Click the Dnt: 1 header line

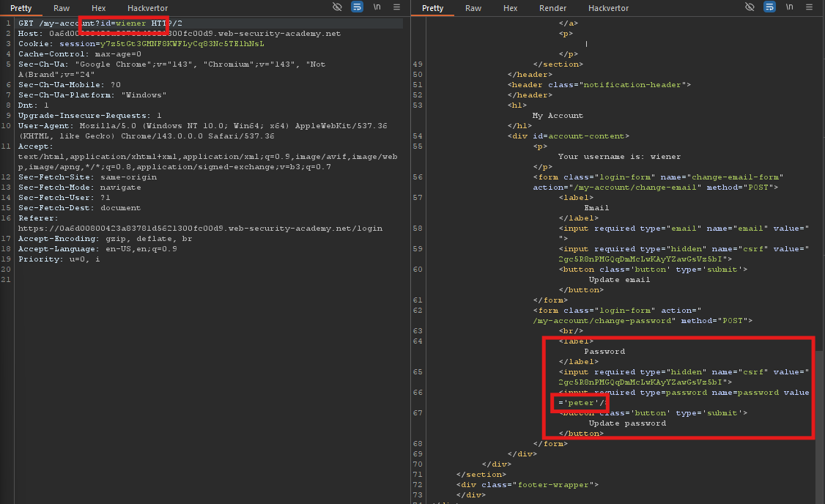pos(33,105)
